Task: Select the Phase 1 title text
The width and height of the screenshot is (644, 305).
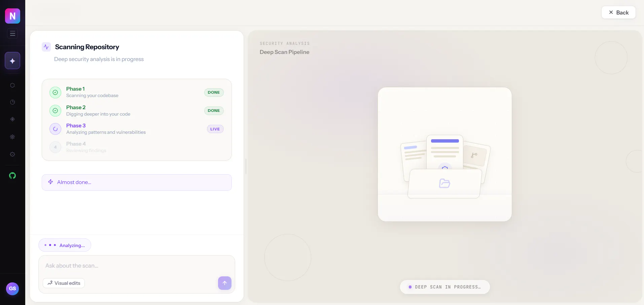Action: pyautogui.click(x=75, y=89)
